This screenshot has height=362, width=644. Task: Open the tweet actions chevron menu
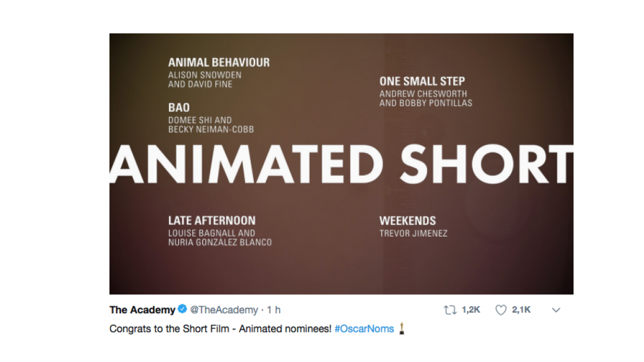556,309
